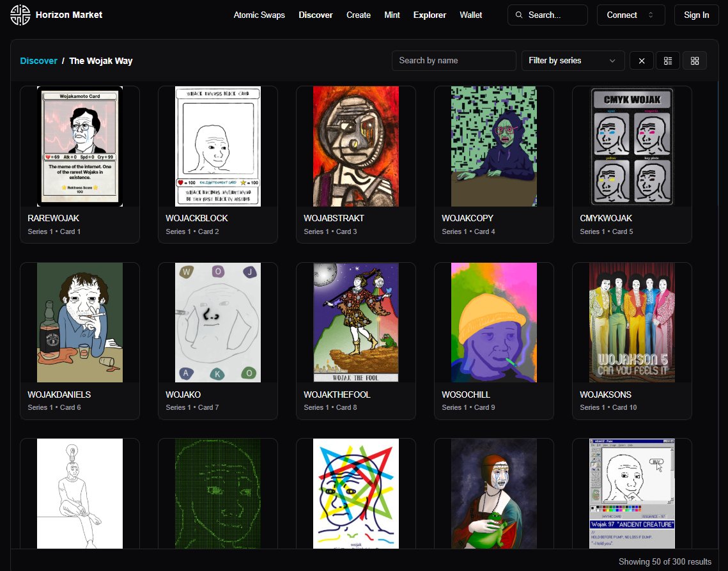Clear filters with the X button
This screenshot has width=728, height=571.
(x=641, y=61)
